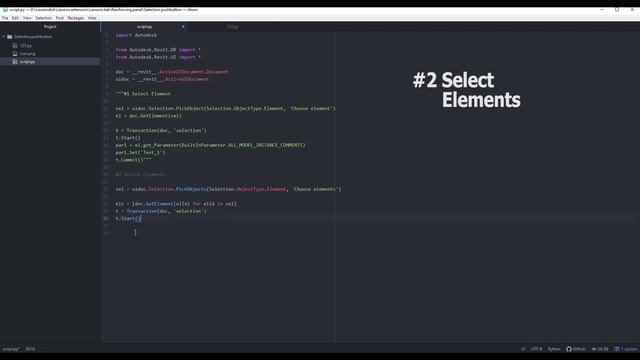
Task: Click the modified dot on script.py tab
Action: [x=183, y=27]
